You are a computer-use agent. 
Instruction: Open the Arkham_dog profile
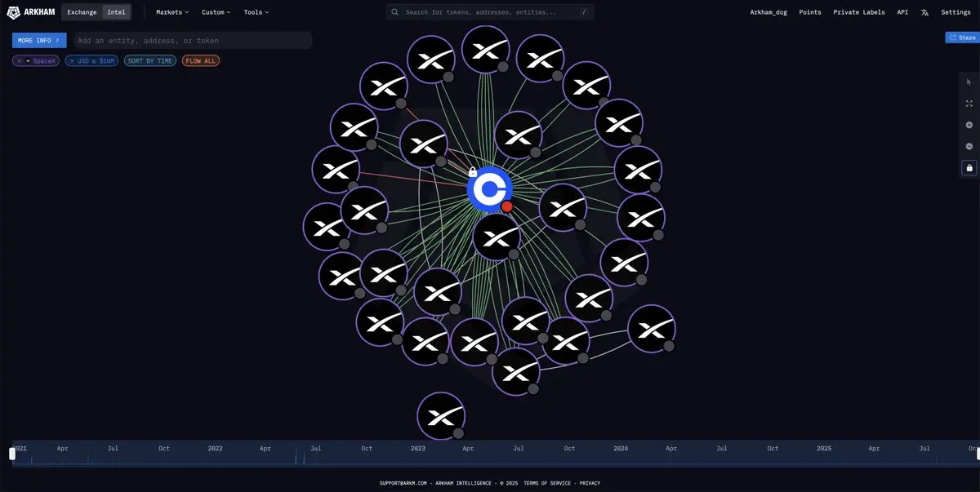[x=768, y=12]
